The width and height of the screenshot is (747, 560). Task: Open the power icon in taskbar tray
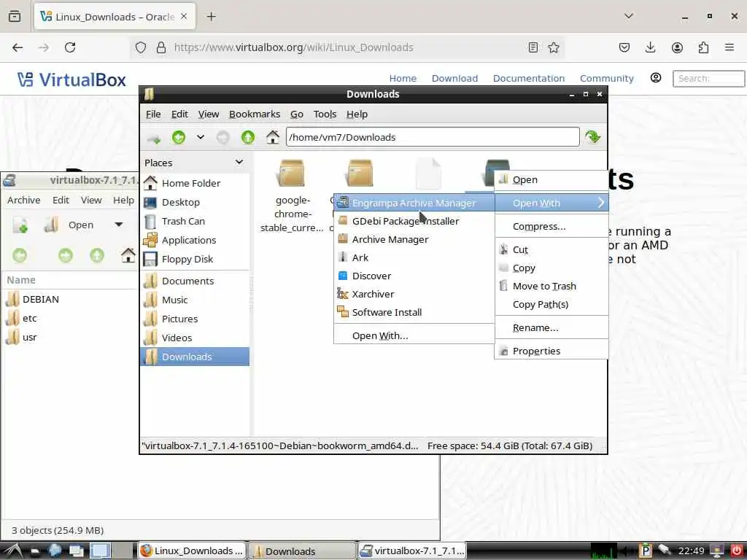[735, 551]
